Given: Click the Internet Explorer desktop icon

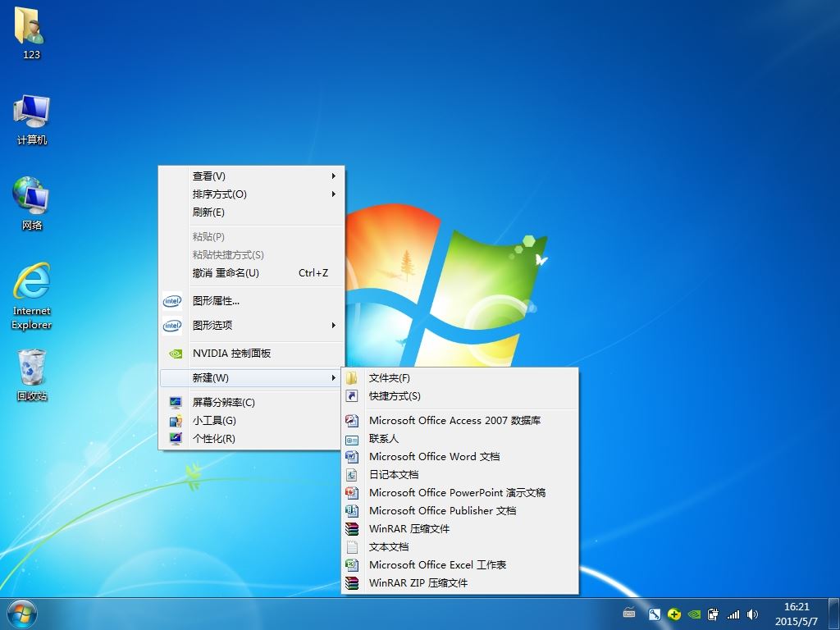Looking at the screenshot, I should pos(32,295).
